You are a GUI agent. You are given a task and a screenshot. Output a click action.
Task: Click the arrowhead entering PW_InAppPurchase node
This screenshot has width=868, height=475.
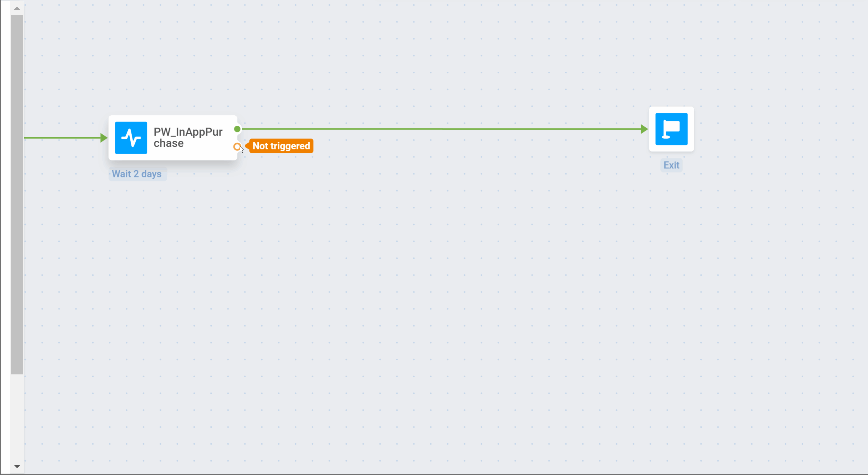[x=104, y=138]
